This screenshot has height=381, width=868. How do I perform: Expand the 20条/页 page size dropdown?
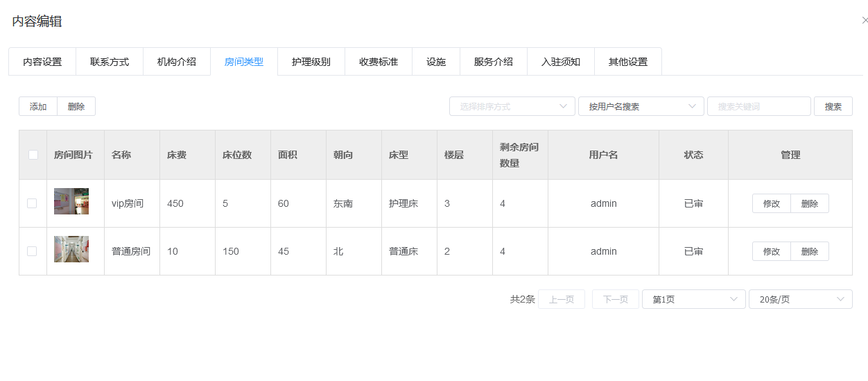[x=801, y=299]
